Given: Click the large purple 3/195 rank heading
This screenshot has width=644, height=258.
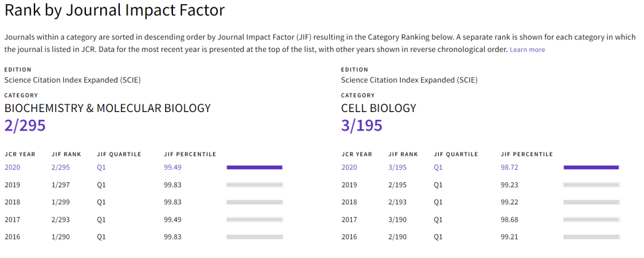Looking at the screenshot, I should 361,126.
